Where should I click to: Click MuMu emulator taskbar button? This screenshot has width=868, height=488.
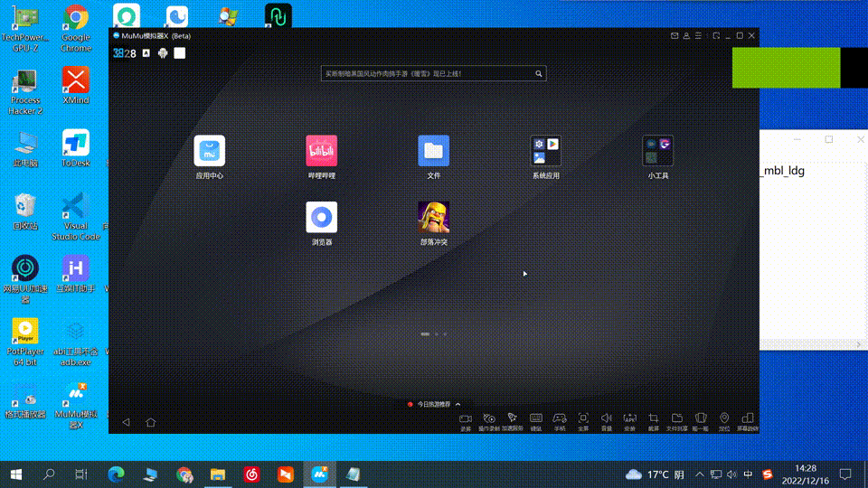[x=319, y=474]
